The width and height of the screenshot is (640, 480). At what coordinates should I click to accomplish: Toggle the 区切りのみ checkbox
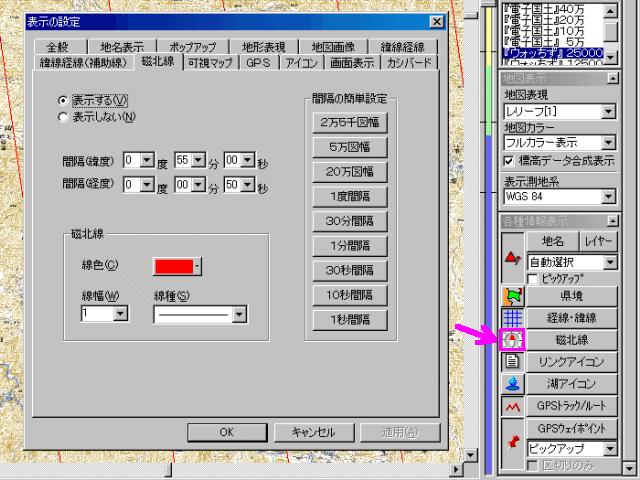tap(532, 465)
